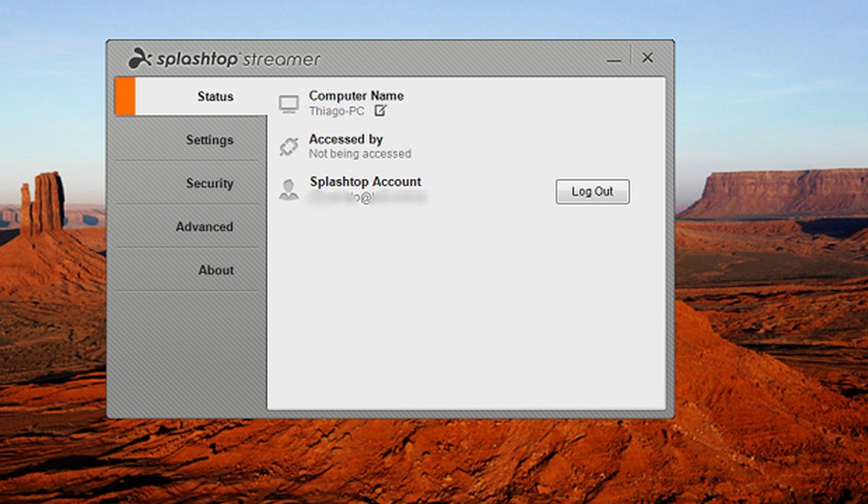The width and height of the screenshot is (868, 504).
Task: Click the 'Splashtop Account' heading
Action: click(365, 182)
